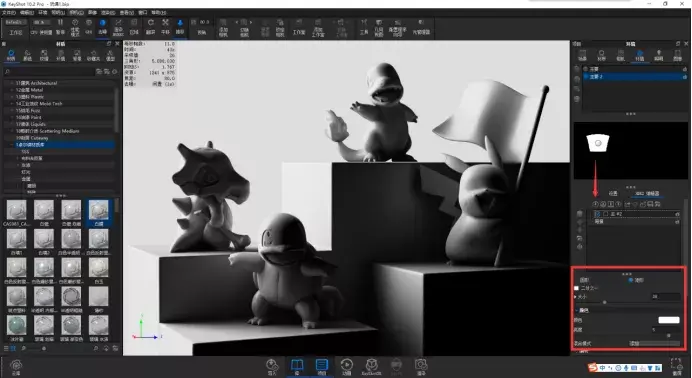
Task: Open the Light Manager ribbon icon
Action: click(x=421, y=27)
